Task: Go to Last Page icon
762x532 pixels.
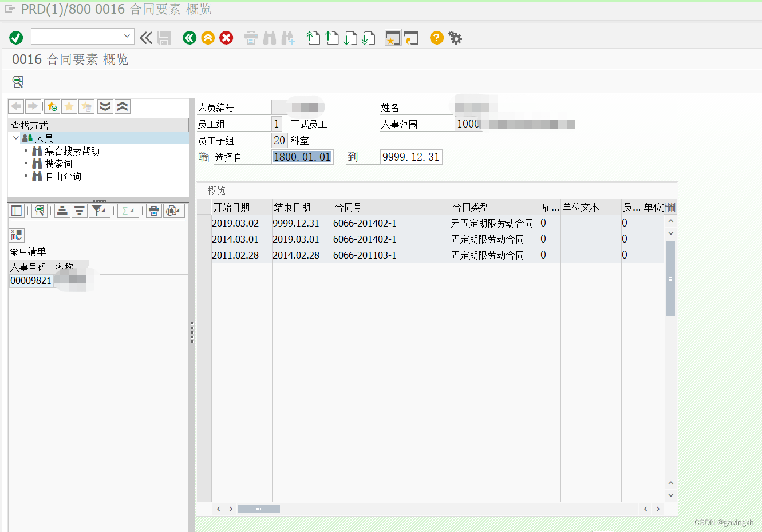Action: pyautogui.click(x=369, y=38)
